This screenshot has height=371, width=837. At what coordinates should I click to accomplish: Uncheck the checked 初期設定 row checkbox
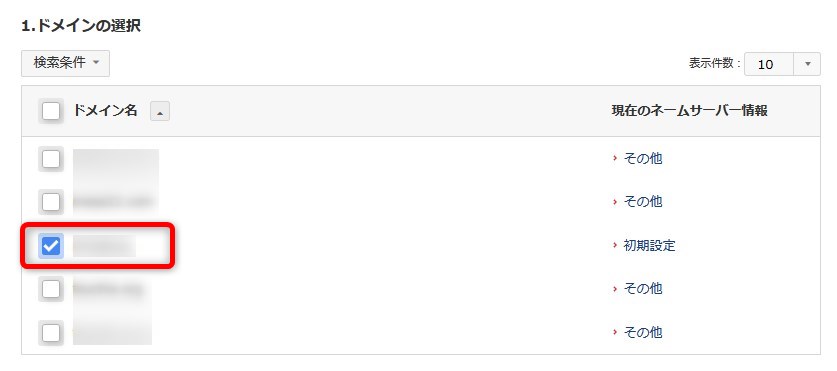(51, 246)
